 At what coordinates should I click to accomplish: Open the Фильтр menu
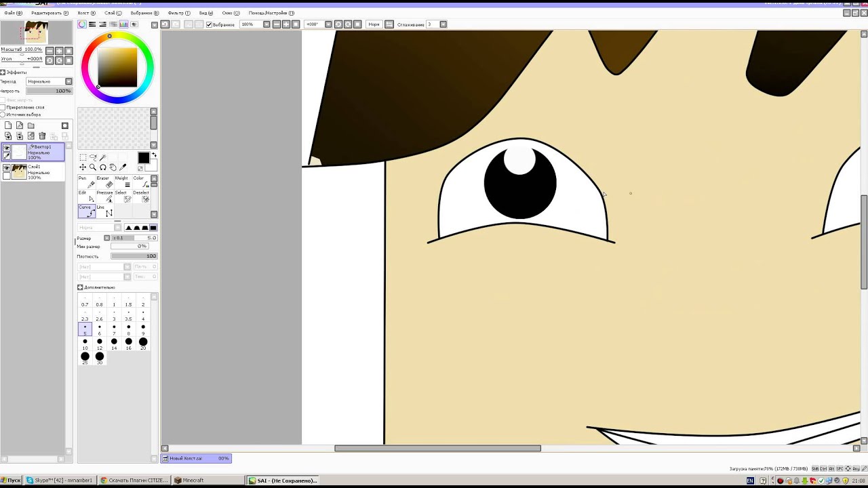179,13
